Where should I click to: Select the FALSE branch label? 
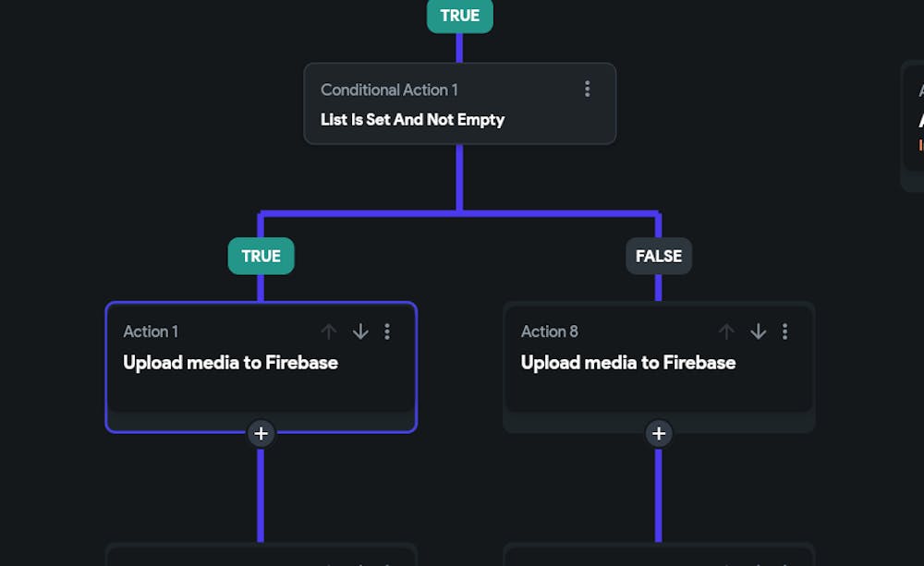(x=658, y=256)
